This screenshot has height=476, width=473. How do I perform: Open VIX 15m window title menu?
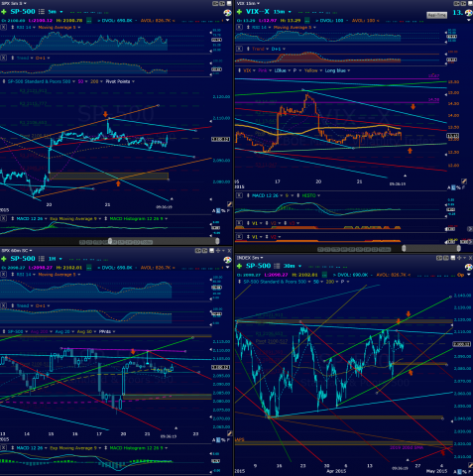pyautogui.click(x=248, y=3)
